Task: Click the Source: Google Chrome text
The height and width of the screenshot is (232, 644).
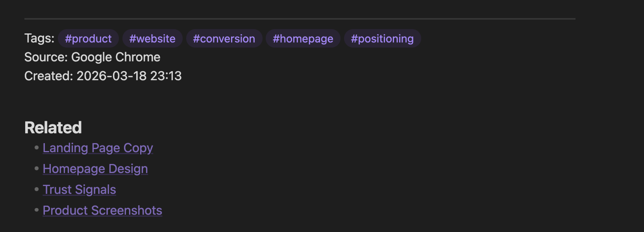Action: [92, 57]
